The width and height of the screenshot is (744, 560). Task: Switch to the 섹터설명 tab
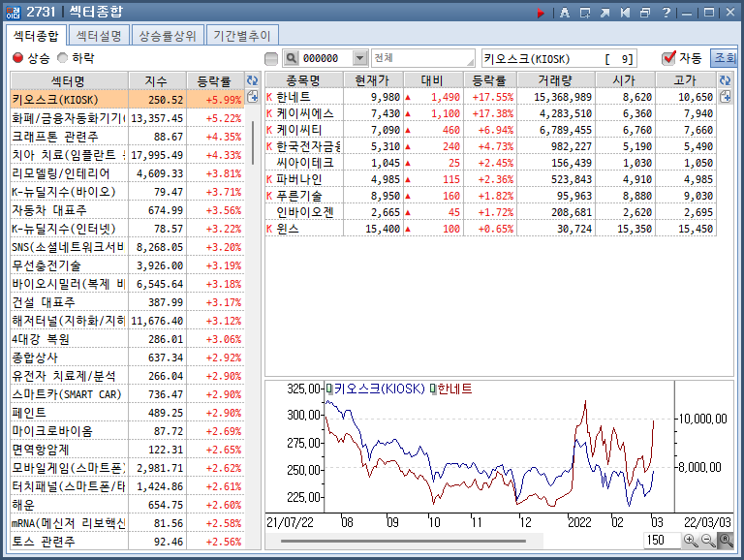[x=99, y=36]
